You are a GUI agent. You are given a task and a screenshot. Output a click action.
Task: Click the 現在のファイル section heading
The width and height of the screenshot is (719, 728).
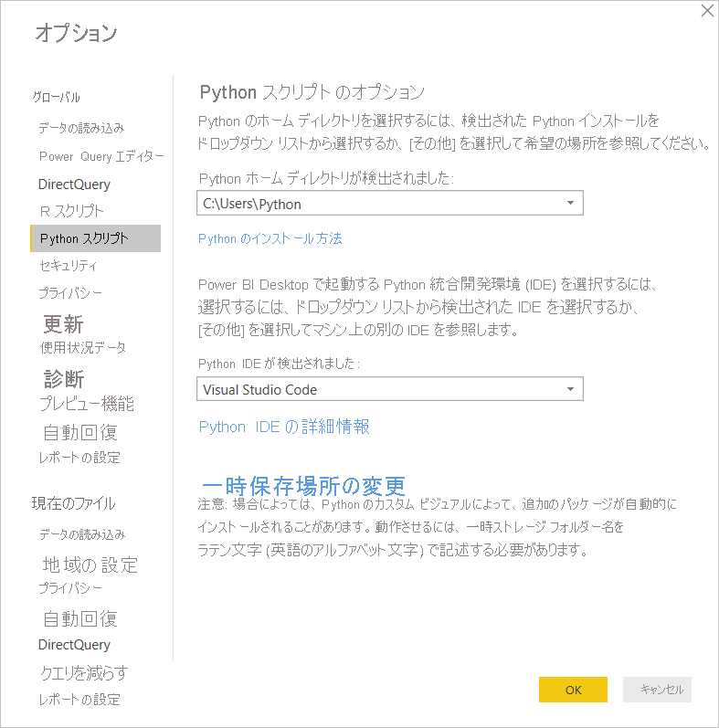click(73, 503)
